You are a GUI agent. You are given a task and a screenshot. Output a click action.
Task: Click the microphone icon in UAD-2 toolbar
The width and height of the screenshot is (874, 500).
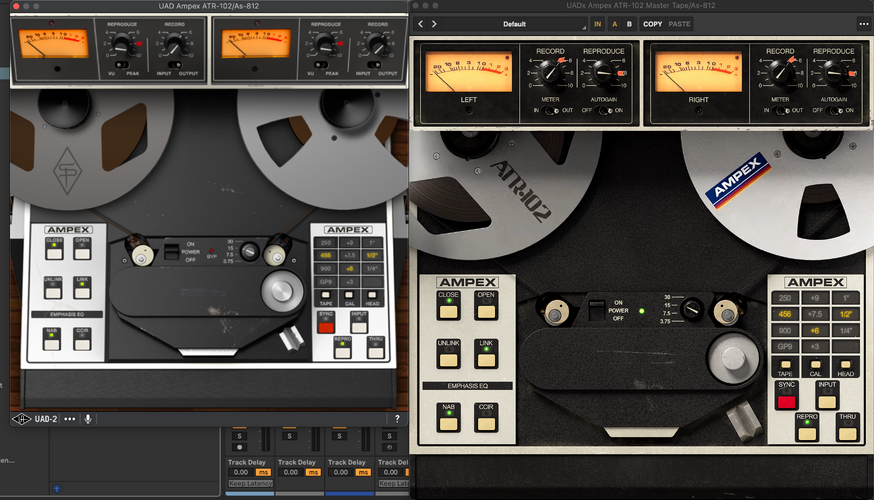(88, 419)
